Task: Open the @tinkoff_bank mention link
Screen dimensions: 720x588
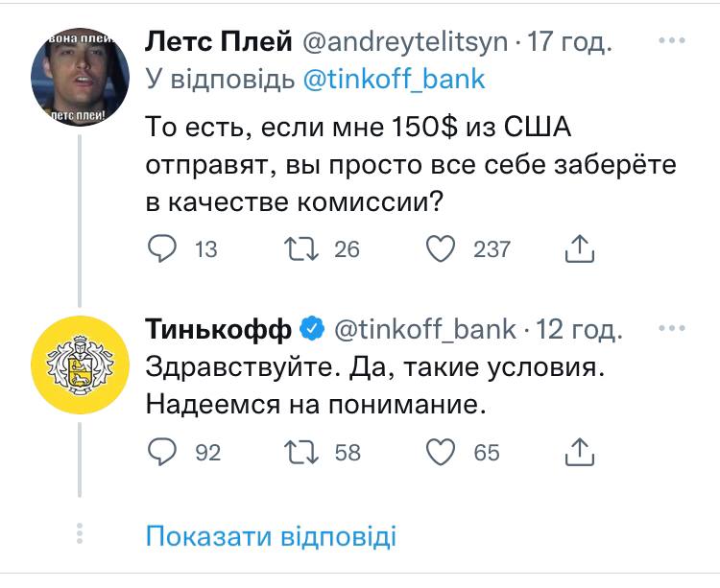Action: 394,80
